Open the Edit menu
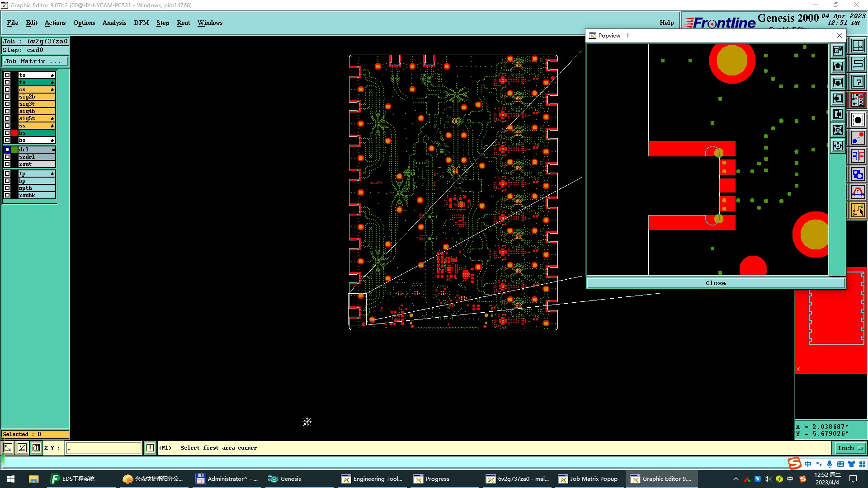 32,23
